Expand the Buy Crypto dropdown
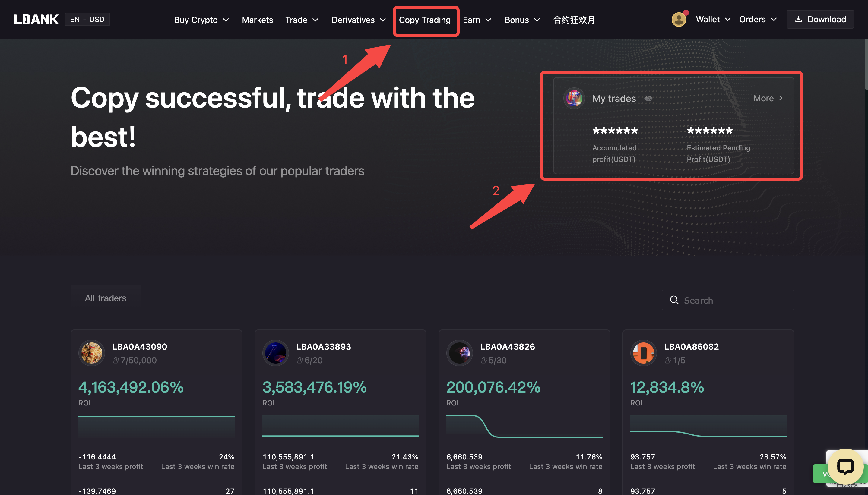This screenshot has width=868, height=495. click(x=201, y=20)
